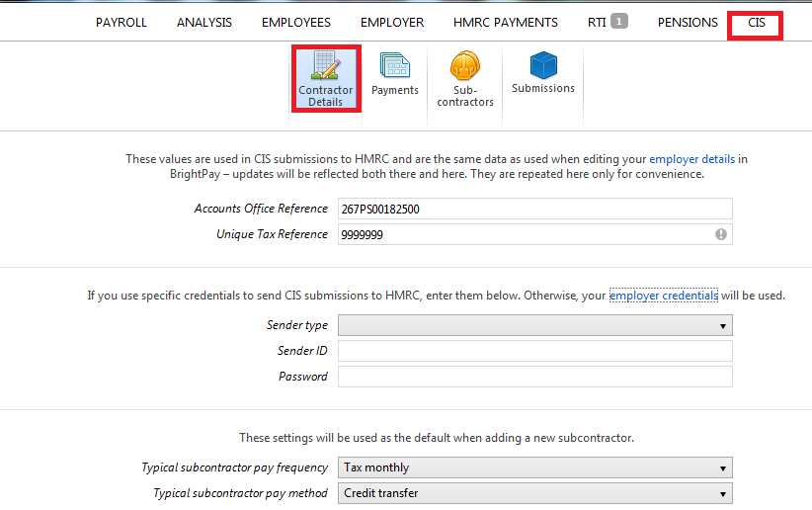The image size is (812, 510).
Task: Click the warning icon in Unique Tax Reference
Action: [x=721, y=234]
